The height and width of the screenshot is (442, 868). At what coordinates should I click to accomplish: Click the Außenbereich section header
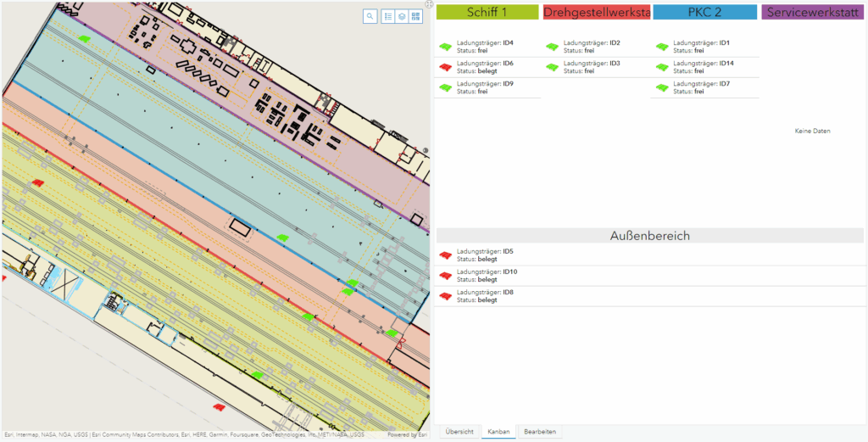[650, 235]
